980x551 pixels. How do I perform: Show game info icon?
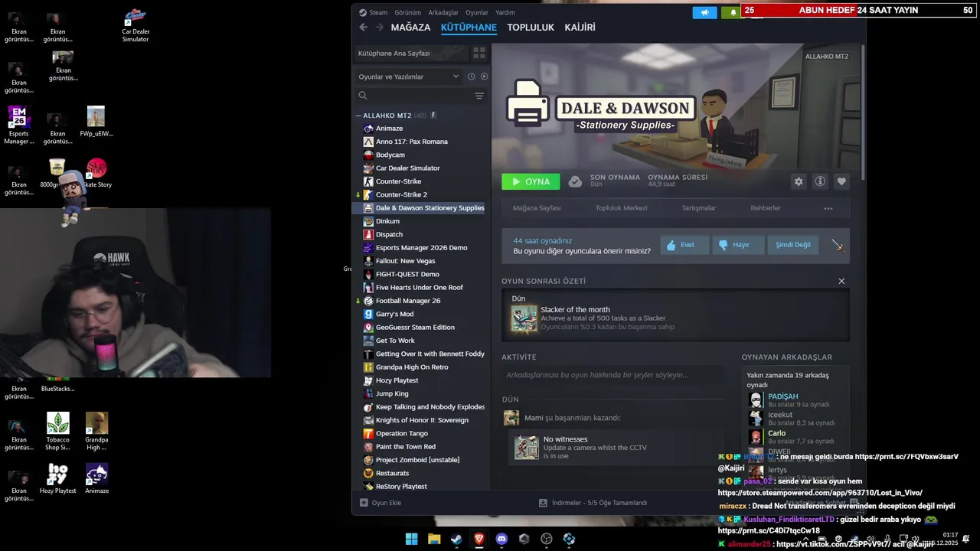pos(820,181)
